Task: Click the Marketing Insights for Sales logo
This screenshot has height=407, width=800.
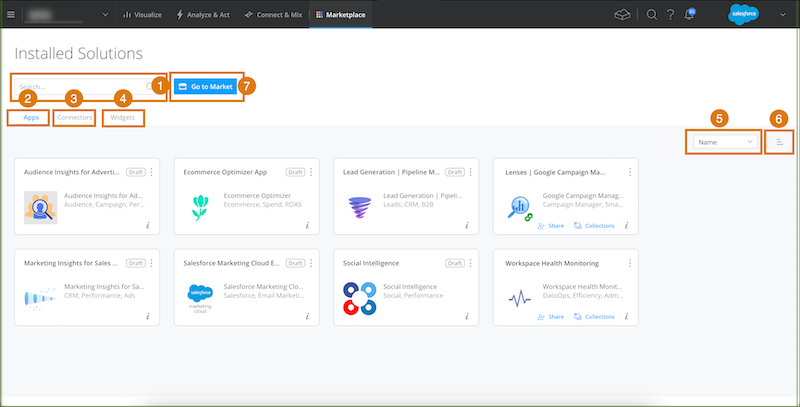Action: click(40, 299)
